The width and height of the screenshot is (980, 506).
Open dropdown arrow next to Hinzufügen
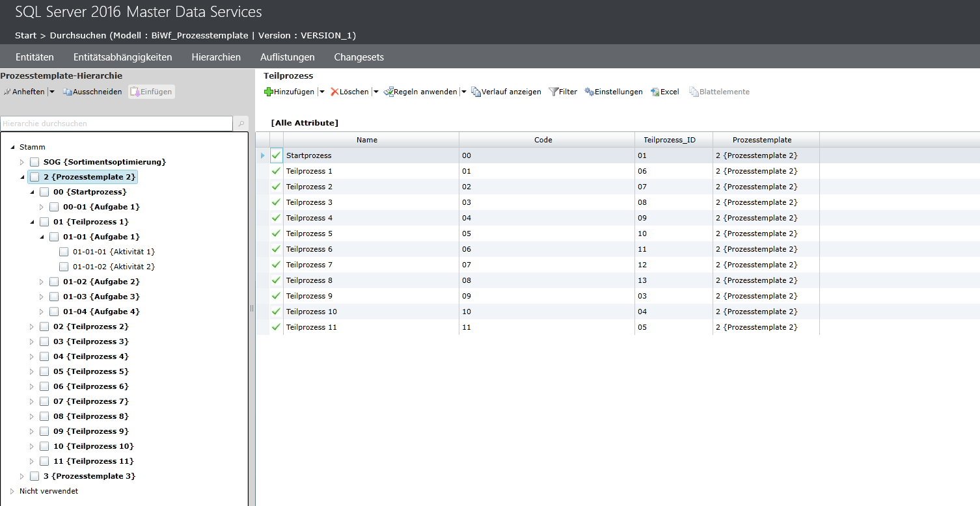[321, 92]
